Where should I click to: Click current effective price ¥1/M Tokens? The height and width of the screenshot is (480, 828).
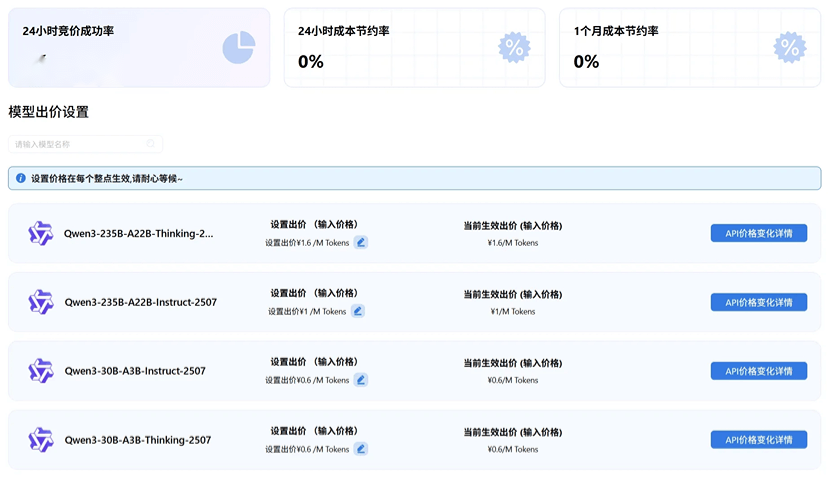[x=513, y=312]
